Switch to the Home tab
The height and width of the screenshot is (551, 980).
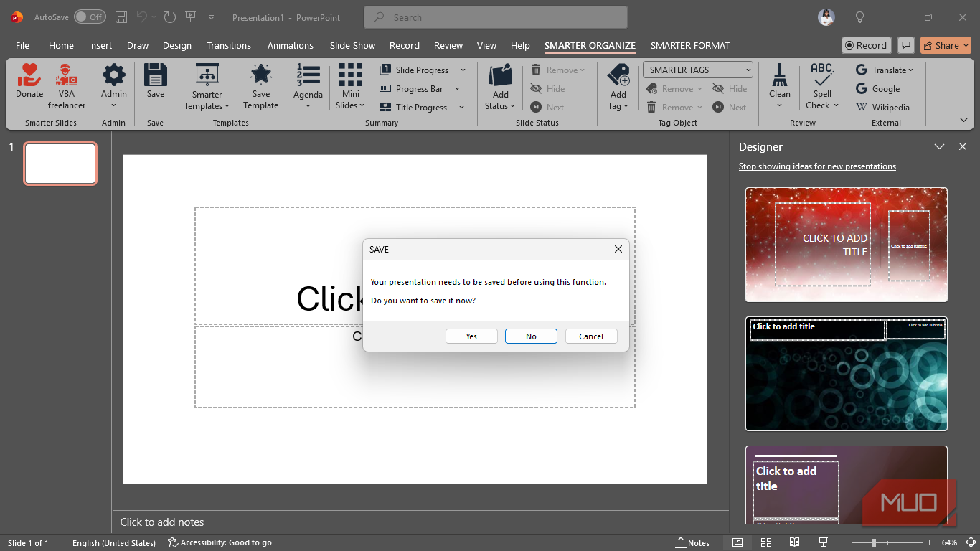61,45
